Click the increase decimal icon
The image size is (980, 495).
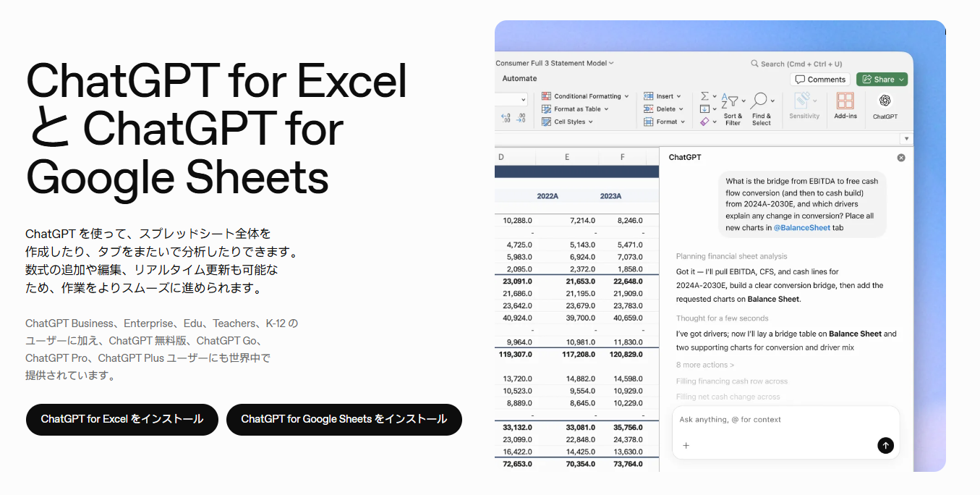coord(506,117)
